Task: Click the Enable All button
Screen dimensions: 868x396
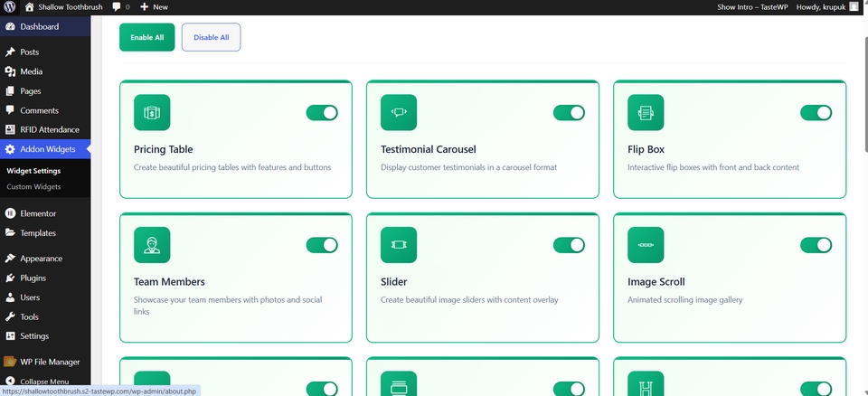Action: point(147,37)
